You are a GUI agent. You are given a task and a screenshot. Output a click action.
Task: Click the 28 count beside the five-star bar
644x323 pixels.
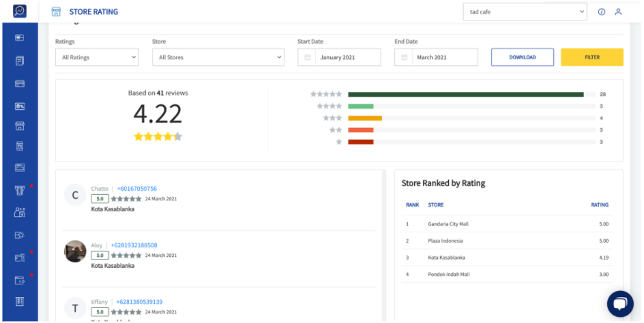tap(602, 95)
